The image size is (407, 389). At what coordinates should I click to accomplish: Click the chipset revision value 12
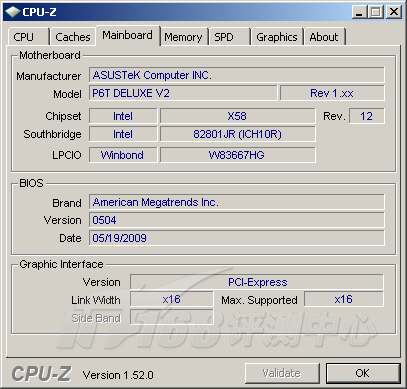pos(366,116)
